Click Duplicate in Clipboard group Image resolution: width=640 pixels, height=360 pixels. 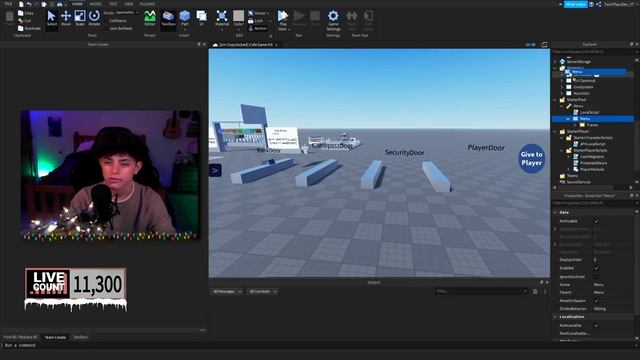(x=29, y=29)
